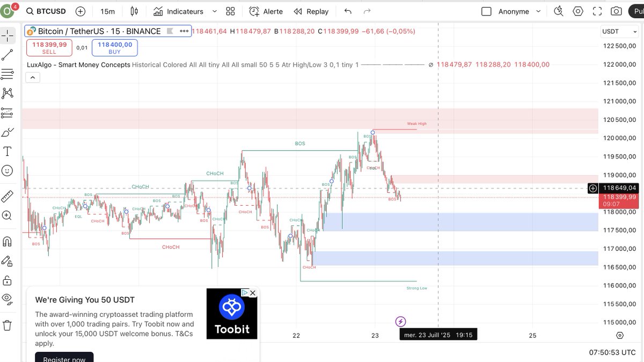Open the user profile avatar menu

coord(8,11)
